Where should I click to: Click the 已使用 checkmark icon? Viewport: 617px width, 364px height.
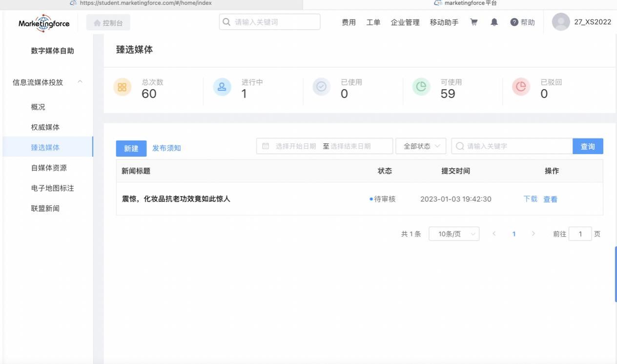coord(321,87)
